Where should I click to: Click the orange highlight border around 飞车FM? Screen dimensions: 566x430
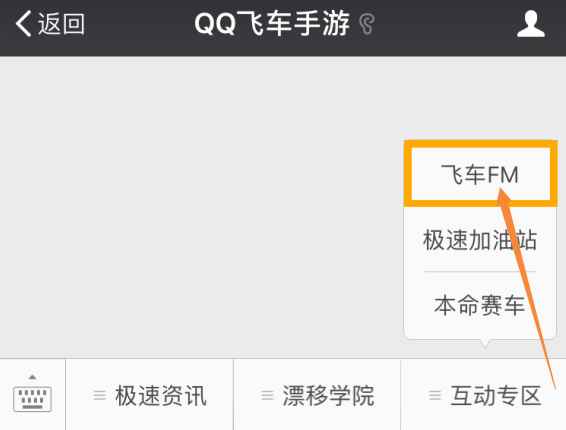tap(480, 144)
